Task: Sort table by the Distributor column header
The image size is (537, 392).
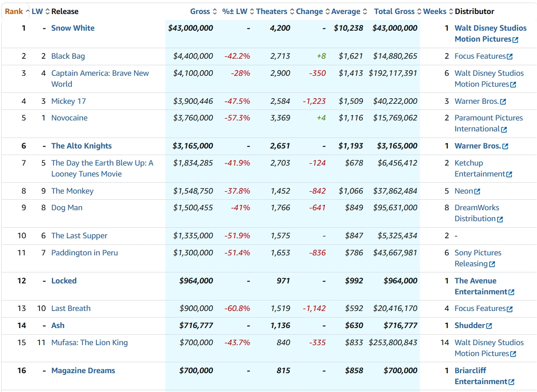Action: 475,11
